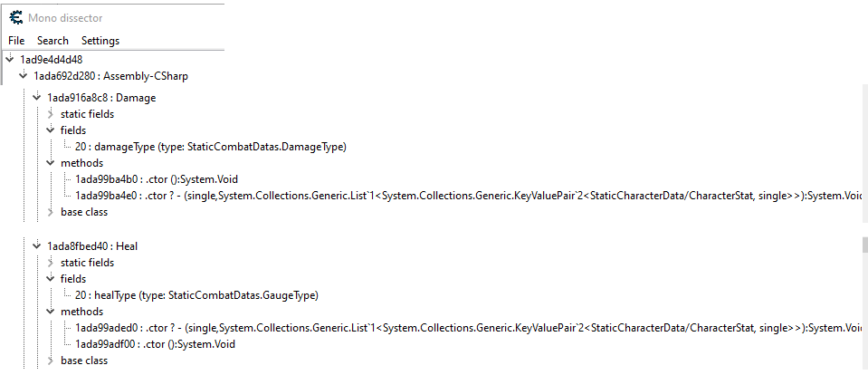Expand static fields under Heal
The height and width of the screenshot is (375, 868).
(x=50, y=263)
